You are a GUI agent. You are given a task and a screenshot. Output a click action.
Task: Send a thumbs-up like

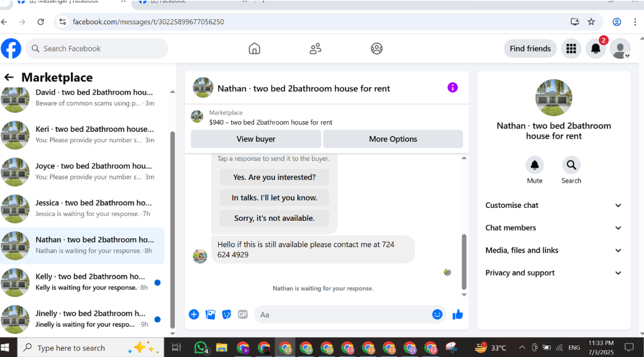click(x=458, y=315)
